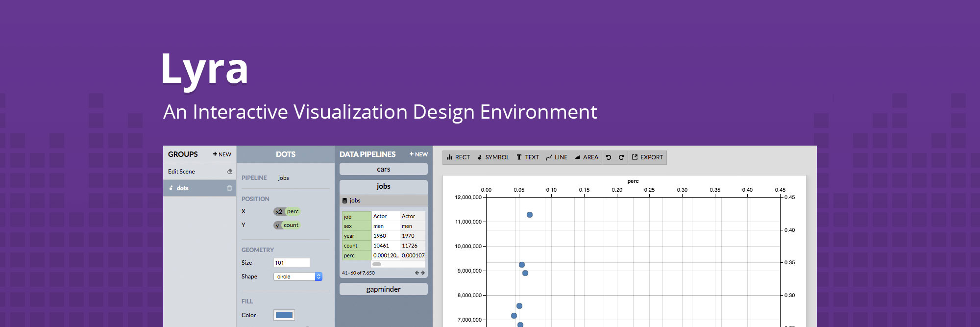Image resolution: width=980 pixels, height=327 pixels.
Task: Redo the last undone action
Action: pyautogui.click(x=621, y=157)
